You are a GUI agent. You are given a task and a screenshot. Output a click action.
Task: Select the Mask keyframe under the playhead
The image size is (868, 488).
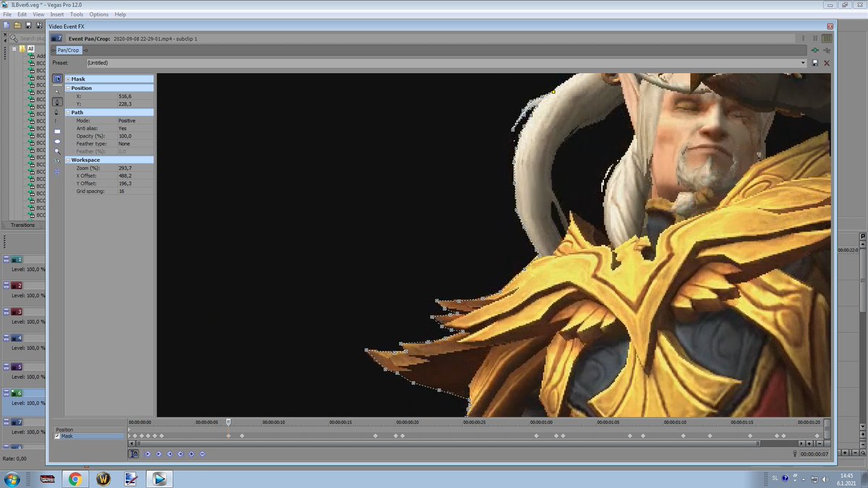coord(229,436)
